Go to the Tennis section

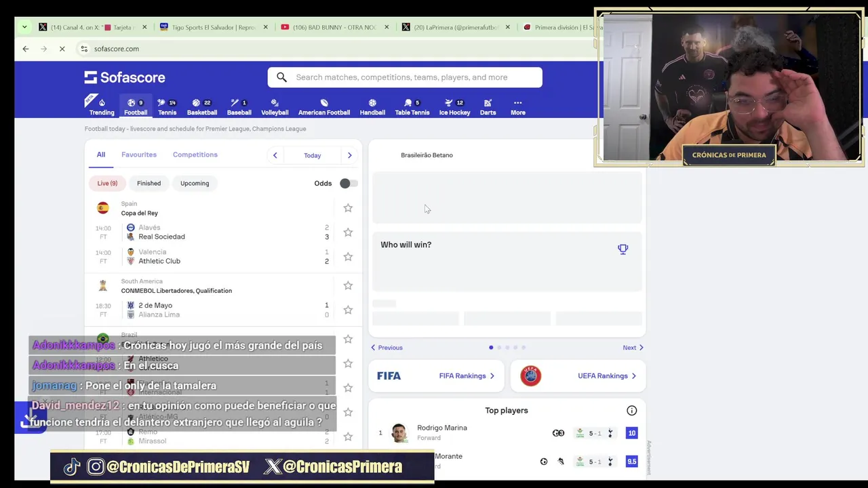point(167,107)
